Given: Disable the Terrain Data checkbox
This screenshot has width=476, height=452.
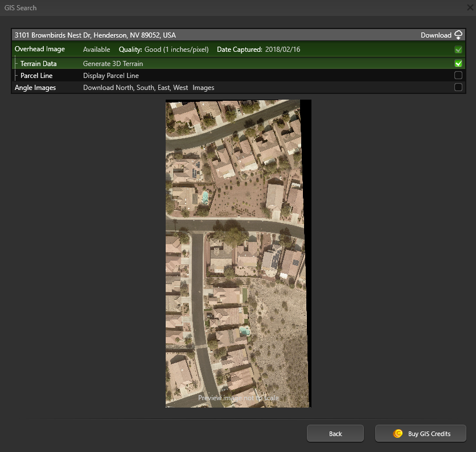Looking at the screenshot, I should pos(458,63).
